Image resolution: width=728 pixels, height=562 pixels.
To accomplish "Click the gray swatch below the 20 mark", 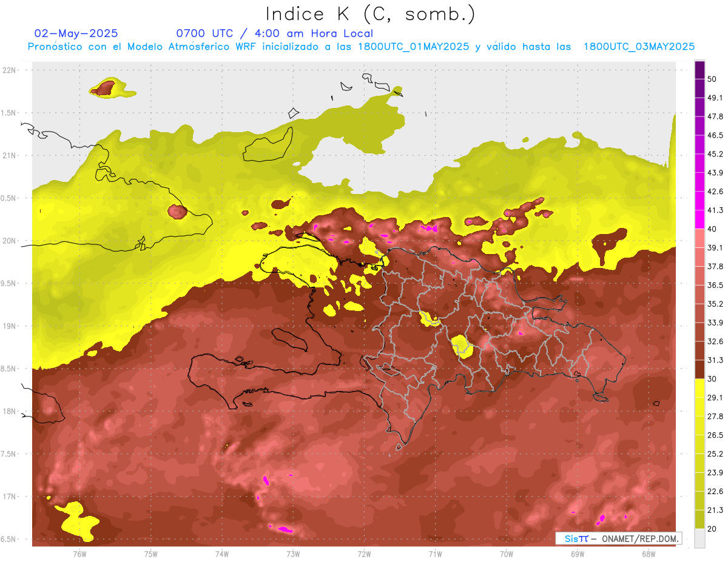I will [699, 538].
